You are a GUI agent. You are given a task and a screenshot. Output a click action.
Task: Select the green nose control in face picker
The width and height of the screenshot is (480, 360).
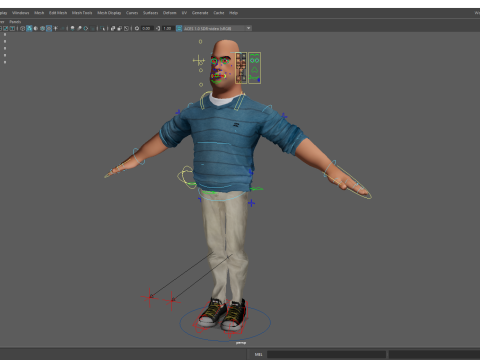pos(255,70)
